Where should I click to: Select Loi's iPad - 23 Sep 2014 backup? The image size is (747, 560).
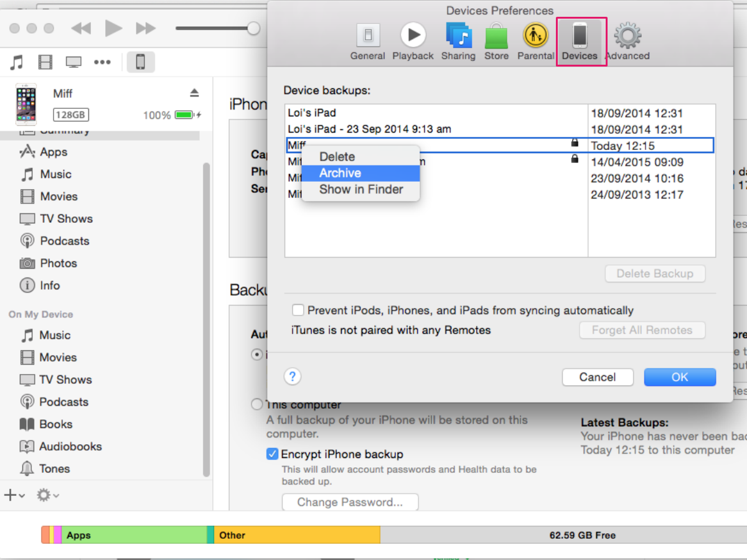(x=499, y=129)
